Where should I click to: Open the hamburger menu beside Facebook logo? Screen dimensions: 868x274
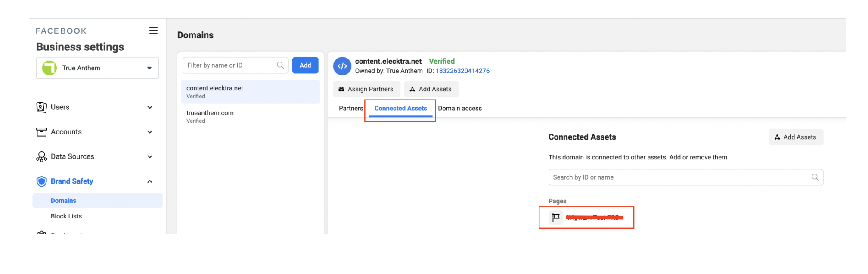coord(153,31)
